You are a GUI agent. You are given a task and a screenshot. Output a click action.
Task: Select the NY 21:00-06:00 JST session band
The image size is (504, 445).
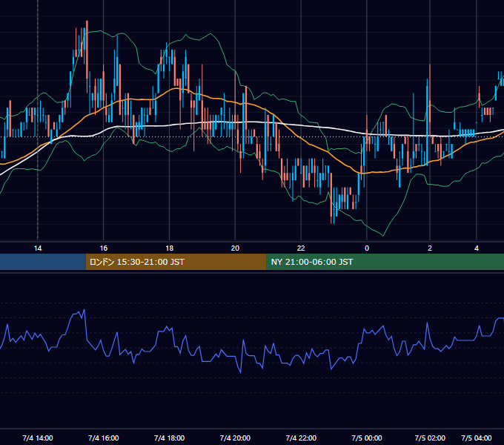tap(385, 262)
